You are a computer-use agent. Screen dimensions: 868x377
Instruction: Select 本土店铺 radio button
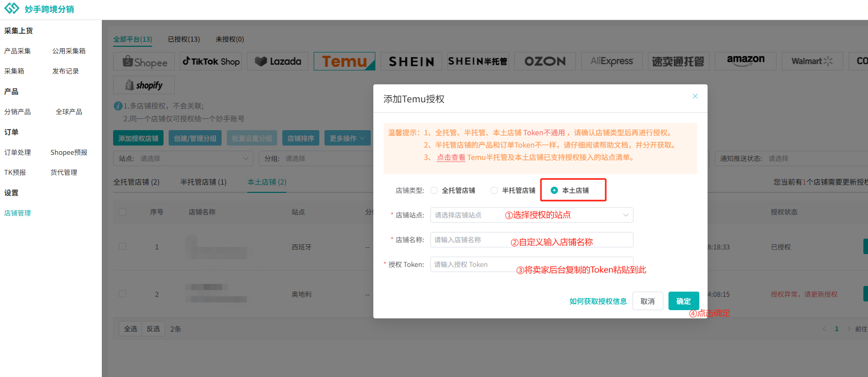[554, 190]
